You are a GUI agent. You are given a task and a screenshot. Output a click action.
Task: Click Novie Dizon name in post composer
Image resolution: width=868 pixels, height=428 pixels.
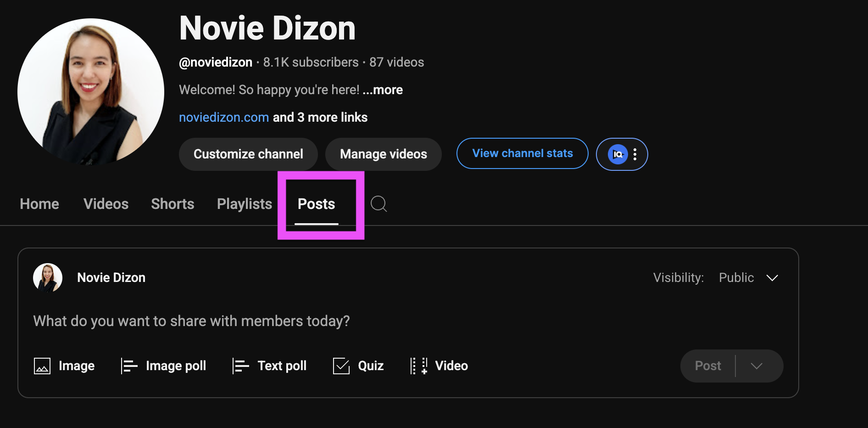(x=111, y=278)
